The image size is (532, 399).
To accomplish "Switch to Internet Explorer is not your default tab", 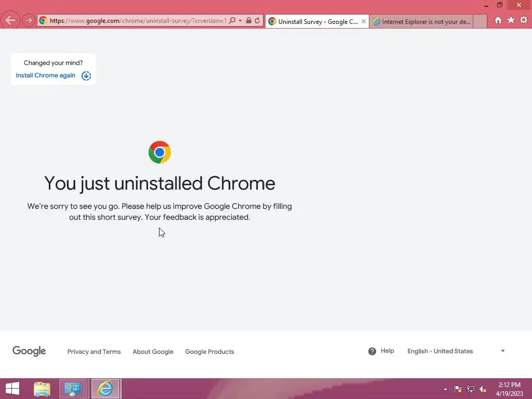I will (421, 21).
